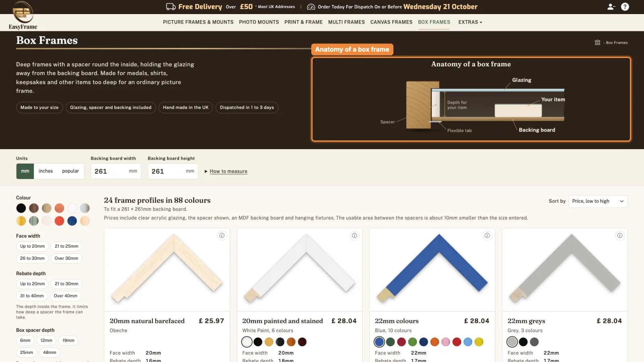Filter by dark blue colour swatch in sidebar
644x362 pixels.
coord(72,221)
